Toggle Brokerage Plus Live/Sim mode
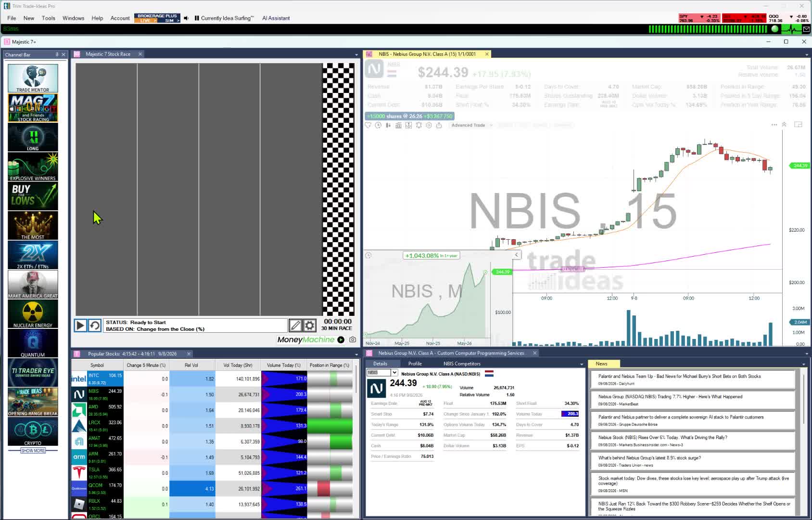812x520 pixels. [157, 18]
